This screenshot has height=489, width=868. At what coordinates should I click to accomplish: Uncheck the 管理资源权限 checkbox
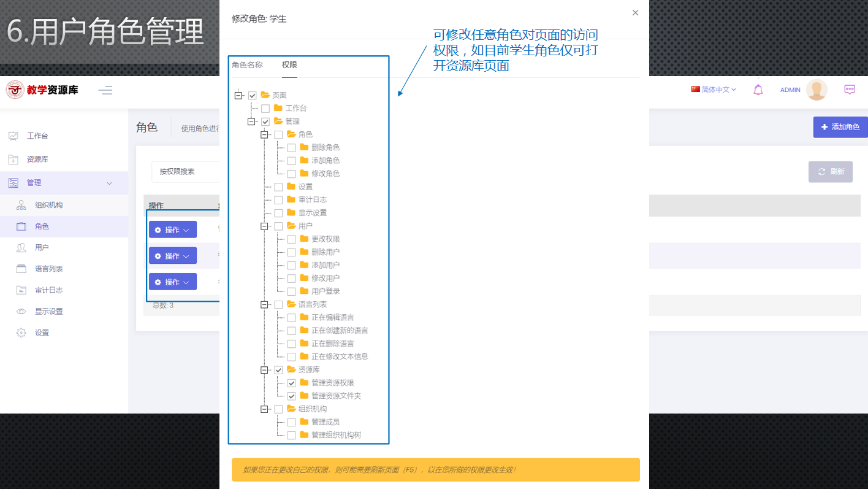tap(291, 383)
